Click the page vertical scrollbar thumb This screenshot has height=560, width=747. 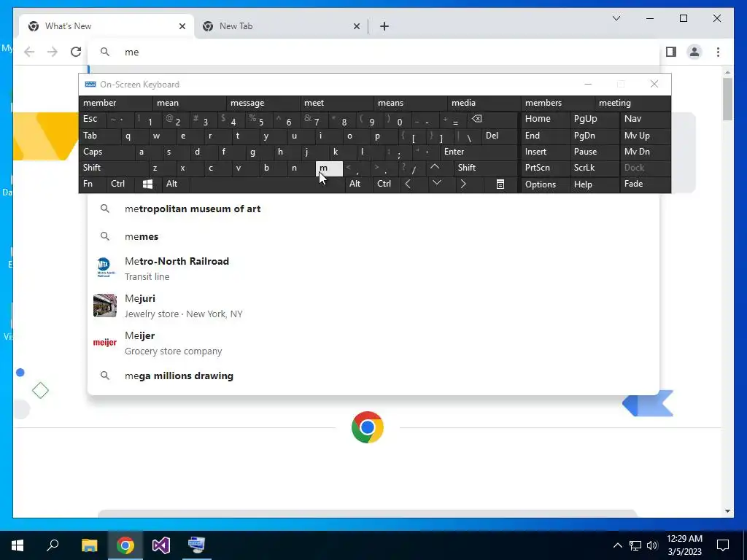tap(727, 99)
